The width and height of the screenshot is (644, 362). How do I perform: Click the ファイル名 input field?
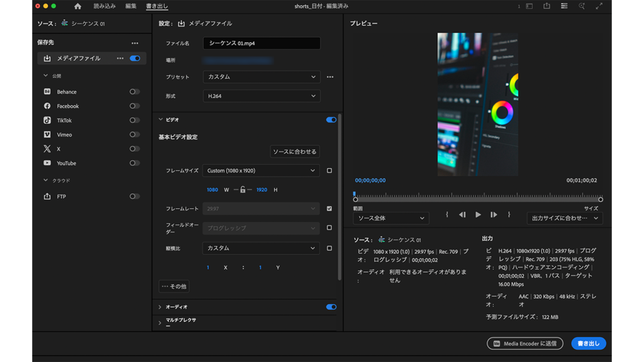pyautogui.click(x=261, y=43)
